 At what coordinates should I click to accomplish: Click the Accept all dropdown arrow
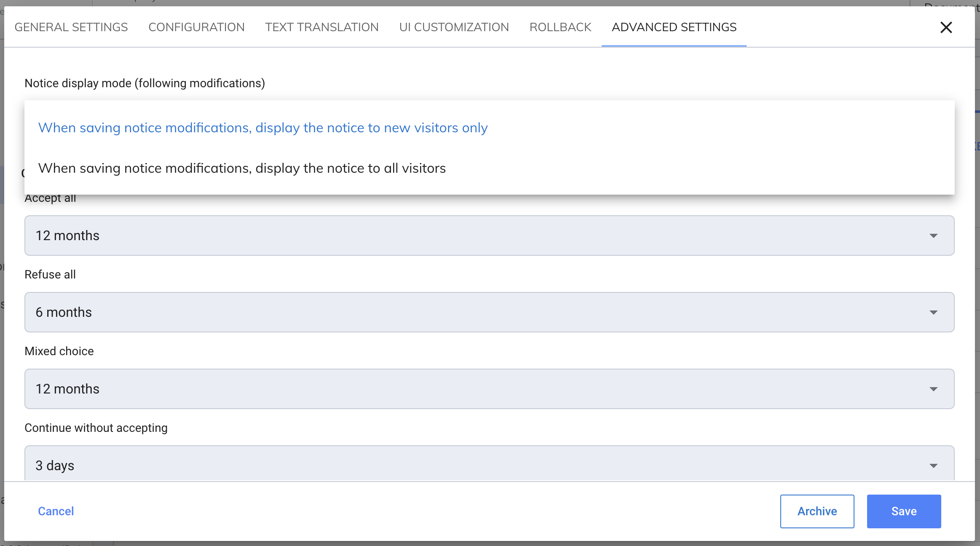tap(933, 236)
